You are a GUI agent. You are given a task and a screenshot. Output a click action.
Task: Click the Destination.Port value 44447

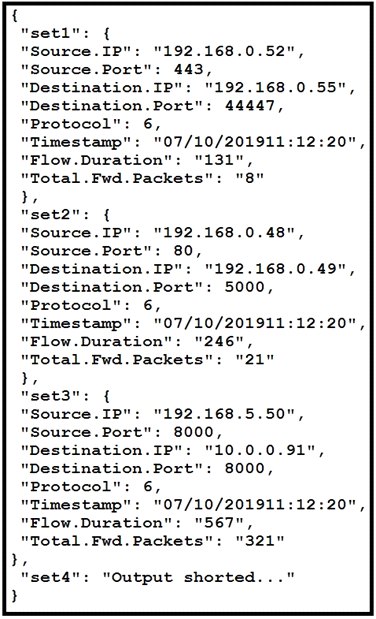click(250, 105)
